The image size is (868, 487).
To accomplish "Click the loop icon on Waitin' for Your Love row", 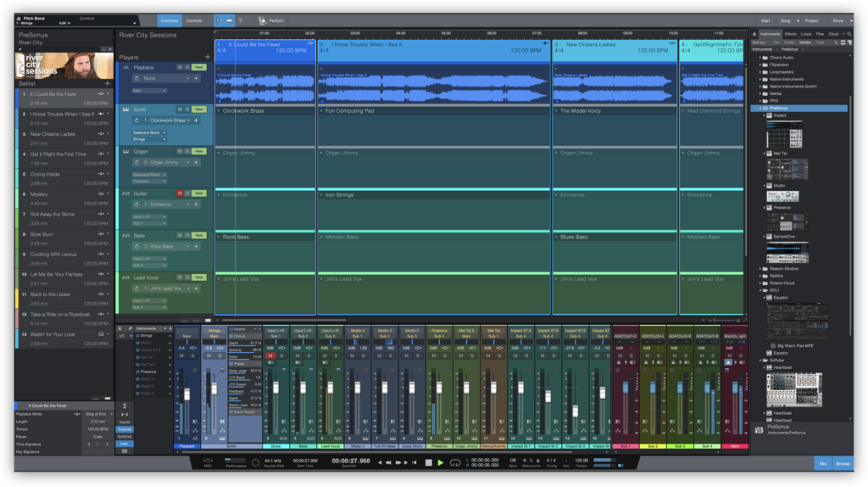I will [x=102, y=334].
